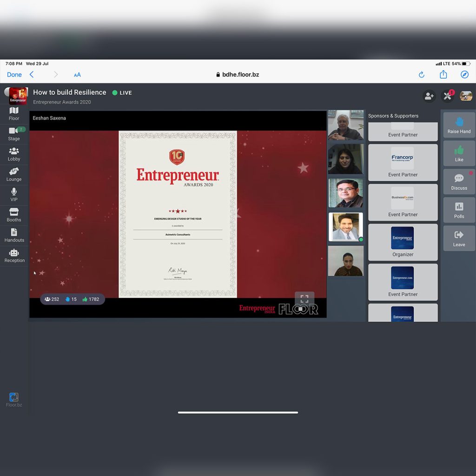
Task: Click the Eeshan Saxena presenter name
Action: (x=49, y=118)
